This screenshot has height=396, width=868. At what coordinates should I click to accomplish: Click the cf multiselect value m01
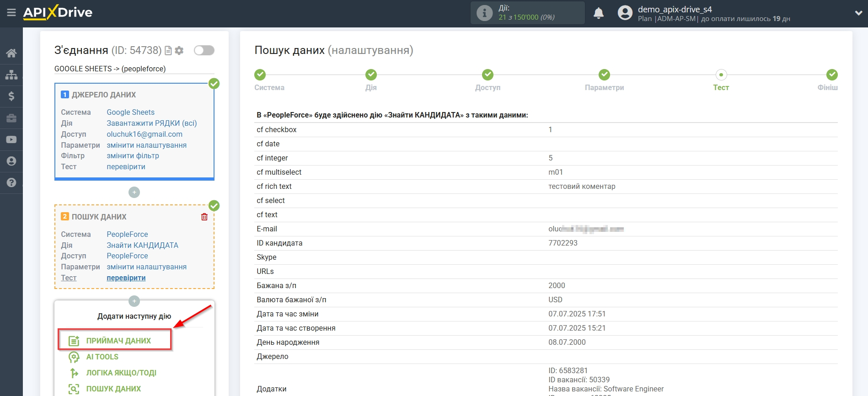556,172
